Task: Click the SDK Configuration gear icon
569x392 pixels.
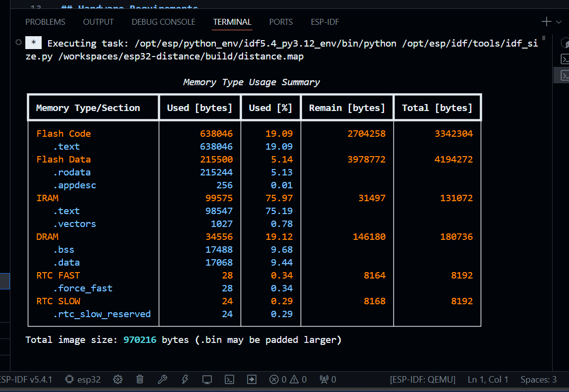Action: point(118,380)
